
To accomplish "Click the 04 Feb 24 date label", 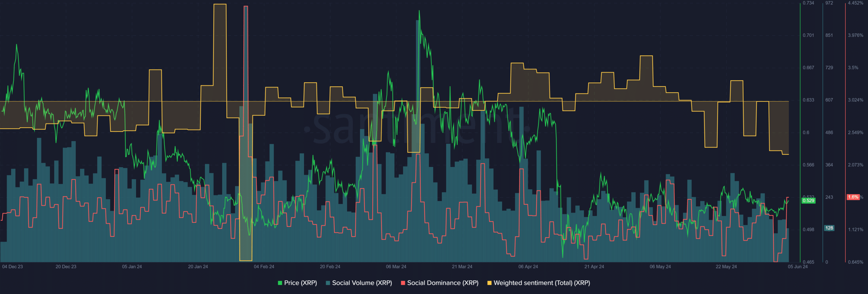I will click(264, 267).
